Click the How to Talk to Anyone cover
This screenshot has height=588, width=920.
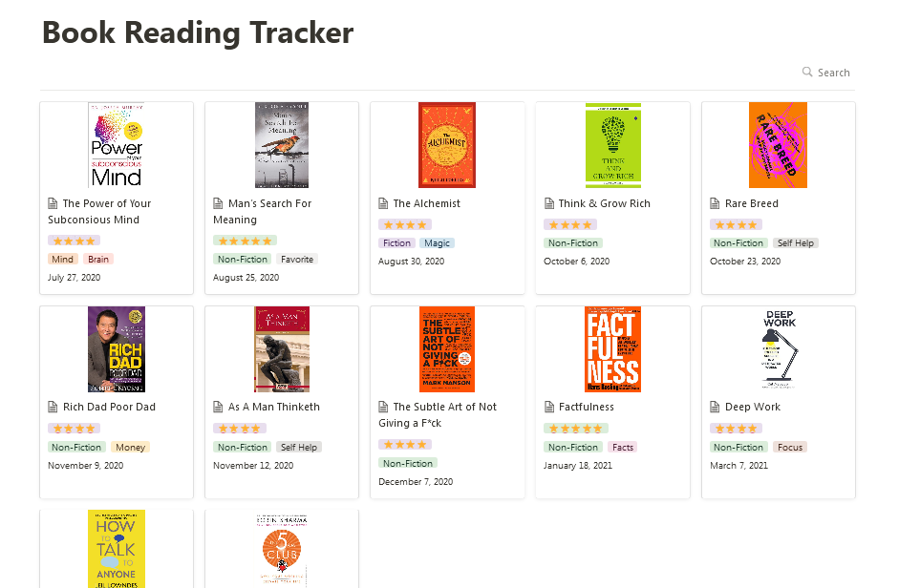(x=116, y=548)
